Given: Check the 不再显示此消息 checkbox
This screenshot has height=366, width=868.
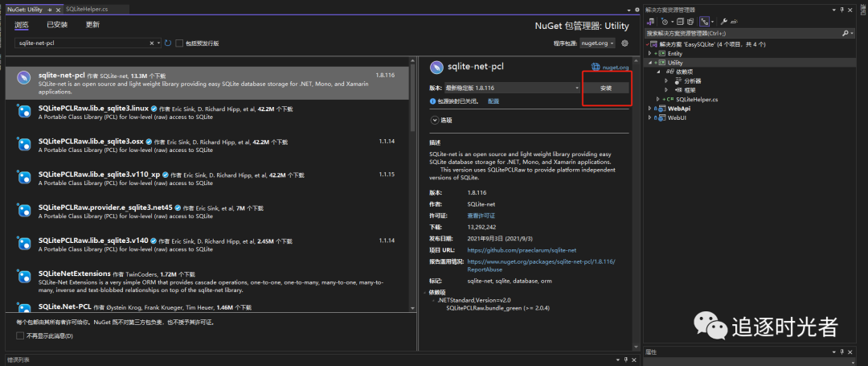Looking at the screenshot, I should (x=20, y=335).
